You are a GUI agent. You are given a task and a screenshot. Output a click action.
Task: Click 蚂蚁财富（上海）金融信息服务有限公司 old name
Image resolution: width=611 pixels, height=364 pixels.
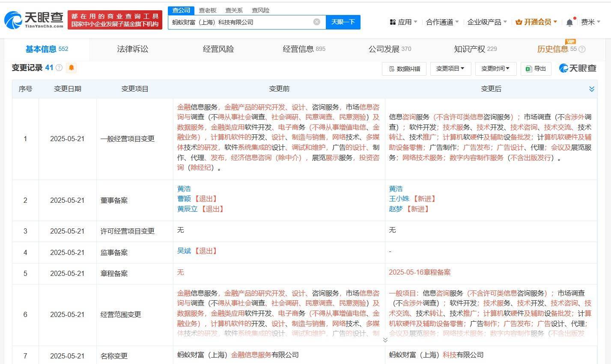tap(238, 355)
